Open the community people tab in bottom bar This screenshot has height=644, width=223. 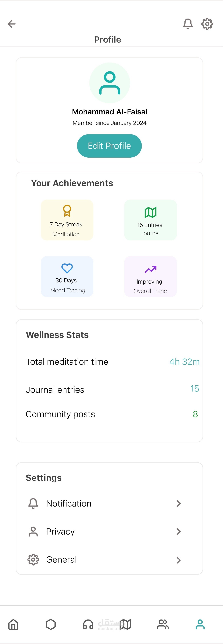coord(163,624)
